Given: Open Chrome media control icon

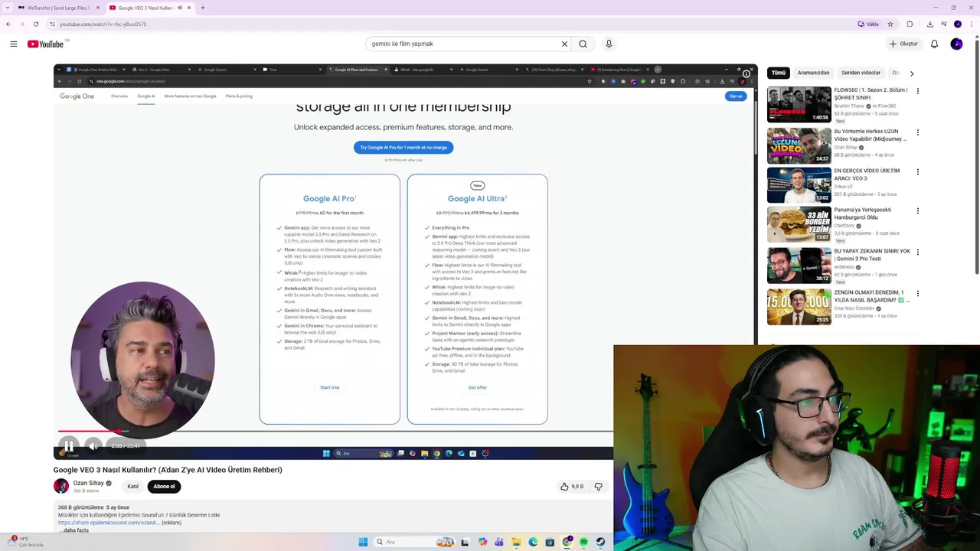Looking at the screenshot, I should [944, 24].
